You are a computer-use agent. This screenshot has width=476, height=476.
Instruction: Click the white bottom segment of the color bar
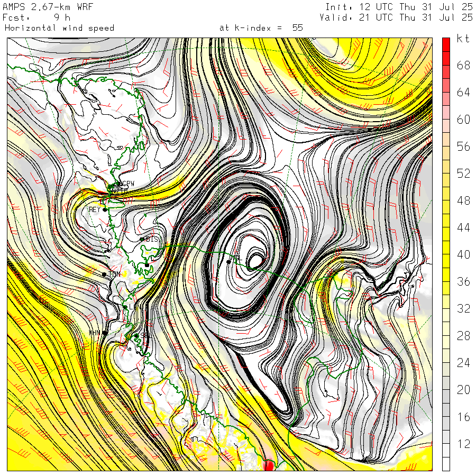(446, 464)
